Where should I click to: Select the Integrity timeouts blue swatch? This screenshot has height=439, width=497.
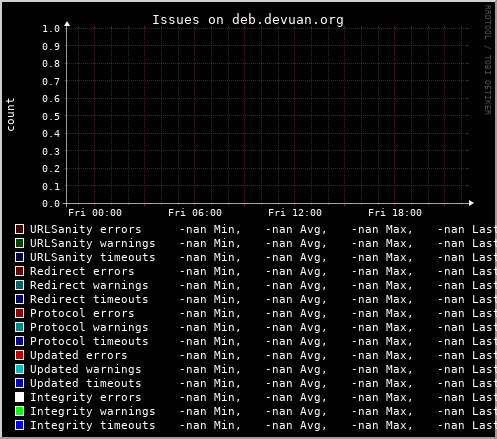click(x=19, y=425)
